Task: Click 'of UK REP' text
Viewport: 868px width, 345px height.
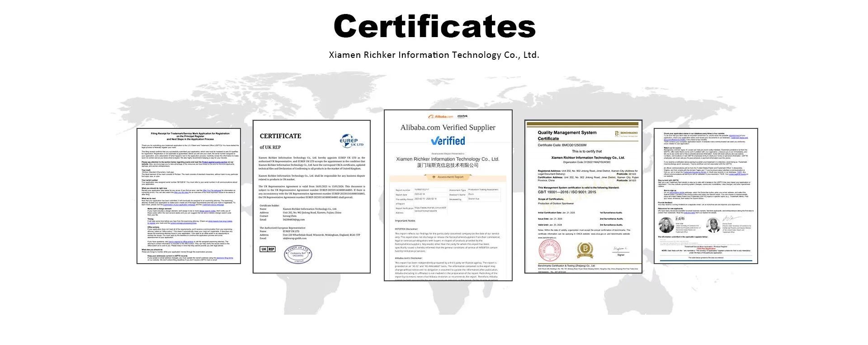Action: [x=270, y=147]
